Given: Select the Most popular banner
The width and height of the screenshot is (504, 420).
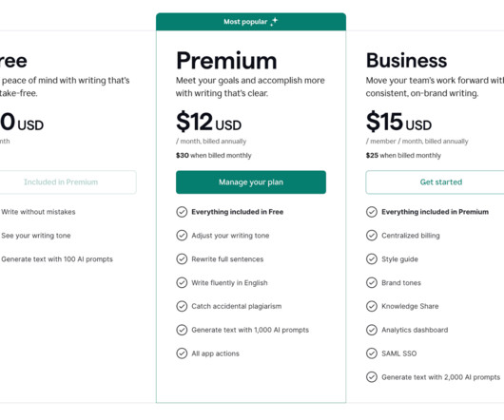Looking at the screenshot, I should [251, 22].
